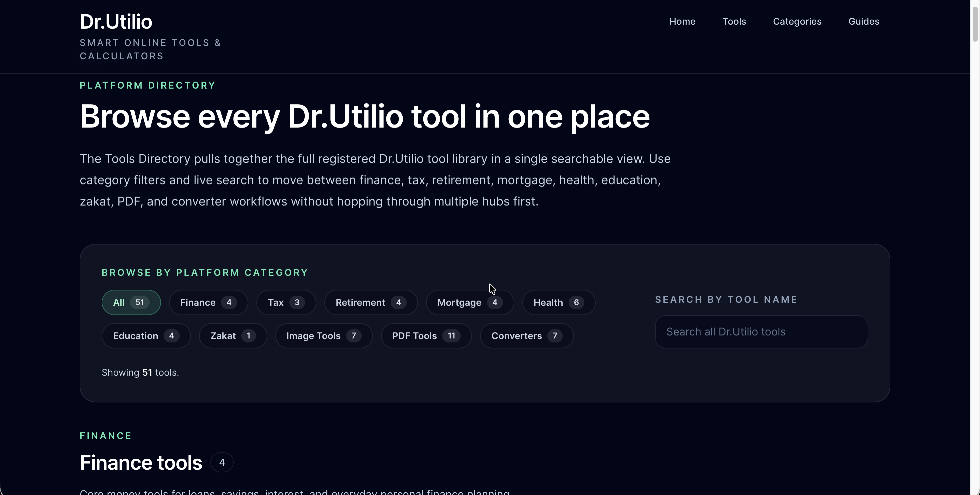Image resolution: width=980 pixels, height=495 pixels.
Task: Open the Categories navigation item
Action: 797,21
